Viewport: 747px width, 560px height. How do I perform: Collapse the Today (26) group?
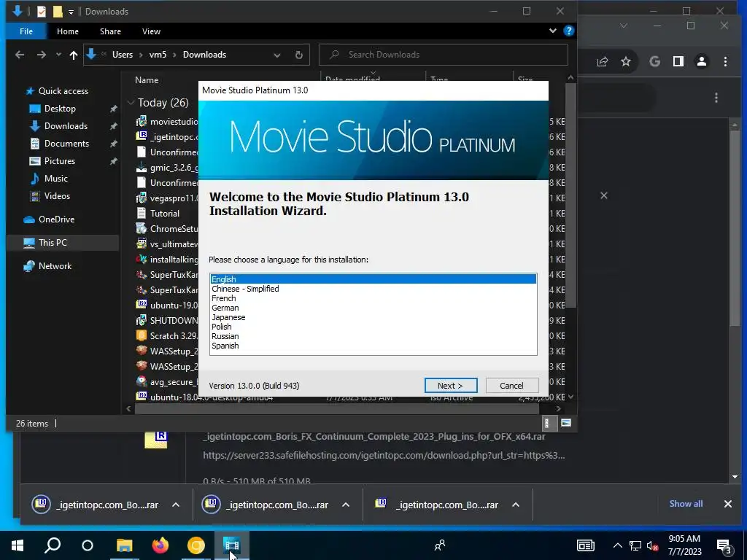click(131, 103)
